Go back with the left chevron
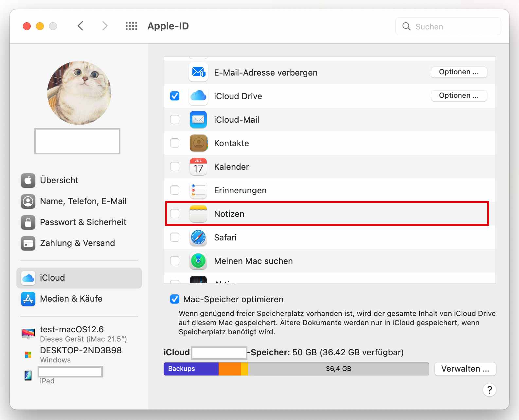This screenshot has height=420, width=519. [81, 26]
